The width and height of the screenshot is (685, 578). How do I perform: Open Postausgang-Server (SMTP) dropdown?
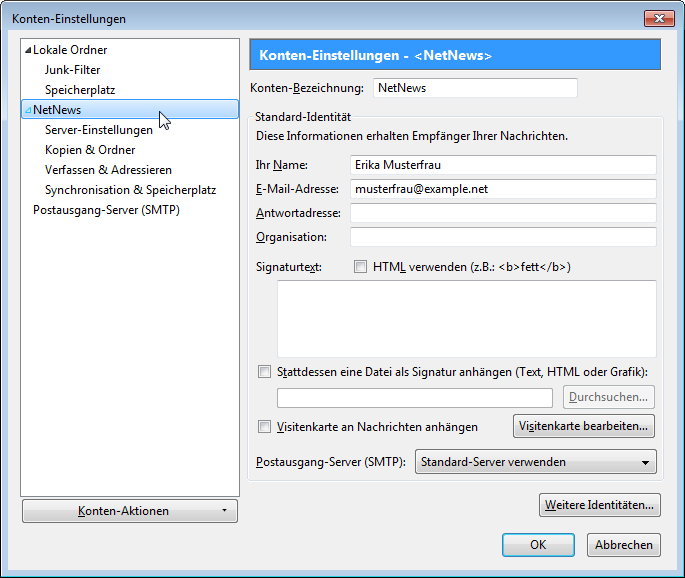[x=535, y=462]
